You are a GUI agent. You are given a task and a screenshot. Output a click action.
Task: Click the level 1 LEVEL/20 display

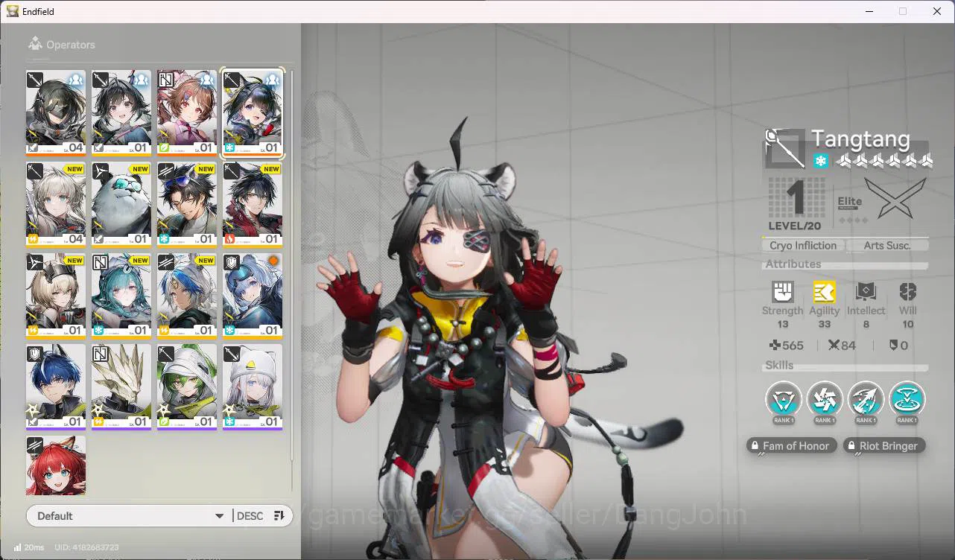coord(795,204)
